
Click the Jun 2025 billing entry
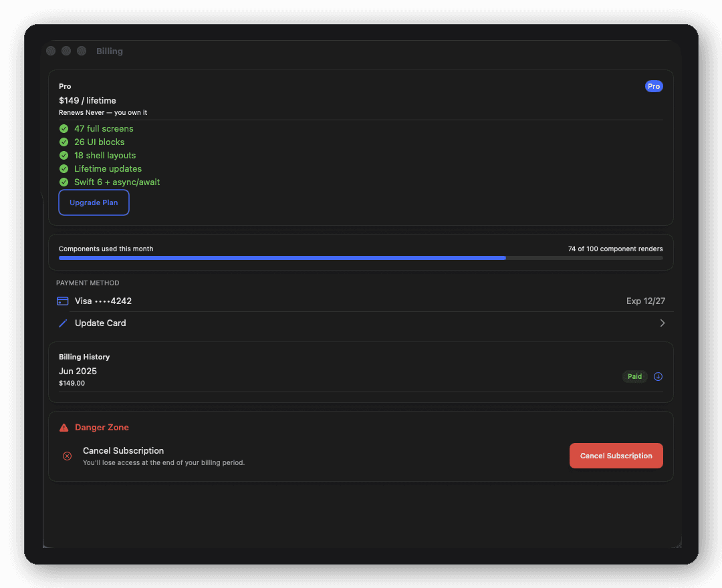(x=78, y=371)
